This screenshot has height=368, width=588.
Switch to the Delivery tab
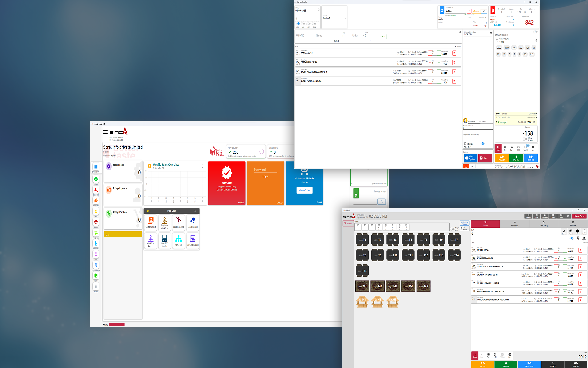tap(514, 224)
